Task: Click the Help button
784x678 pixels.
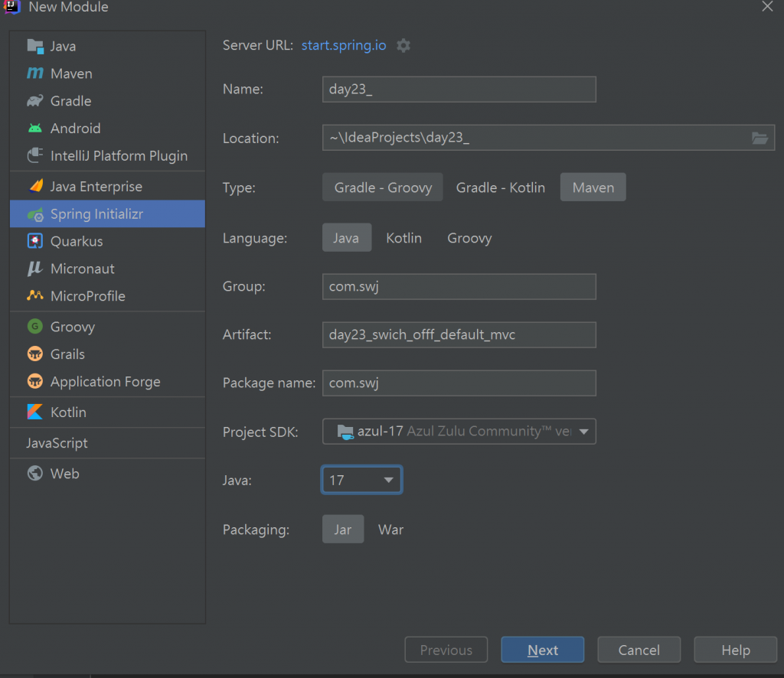Action: (x=736, y=650)
